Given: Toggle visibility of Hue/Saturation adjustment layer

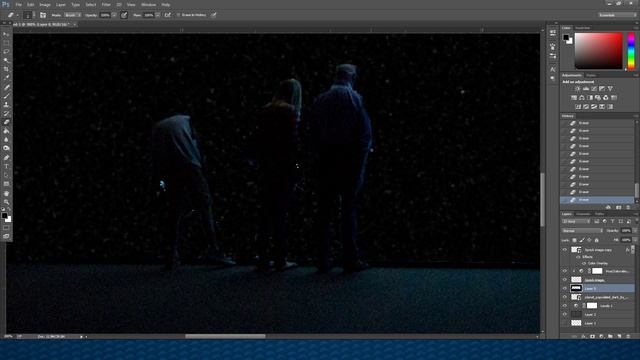Looking at the screenshot, I should [x=565, y=271].
